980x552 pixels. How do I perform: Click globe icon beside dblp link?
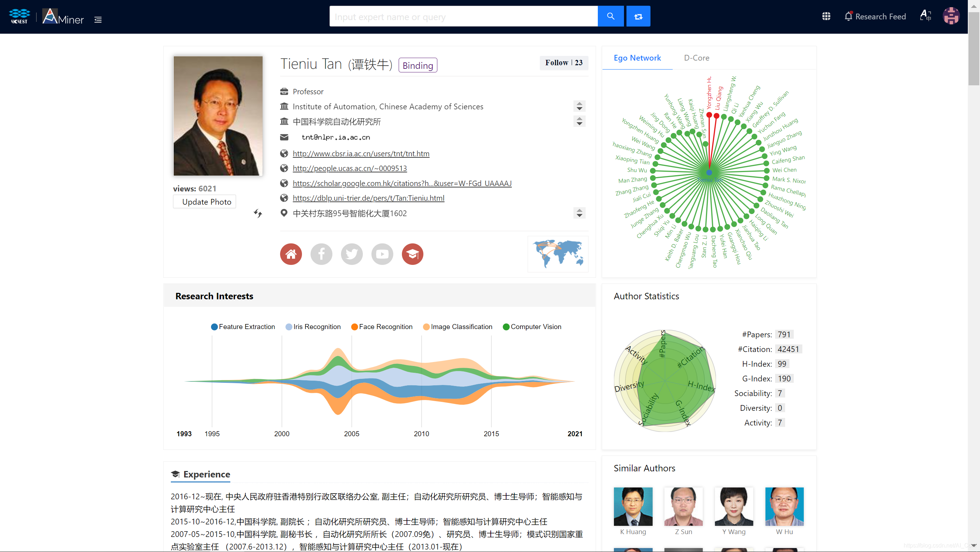point(284,198)
